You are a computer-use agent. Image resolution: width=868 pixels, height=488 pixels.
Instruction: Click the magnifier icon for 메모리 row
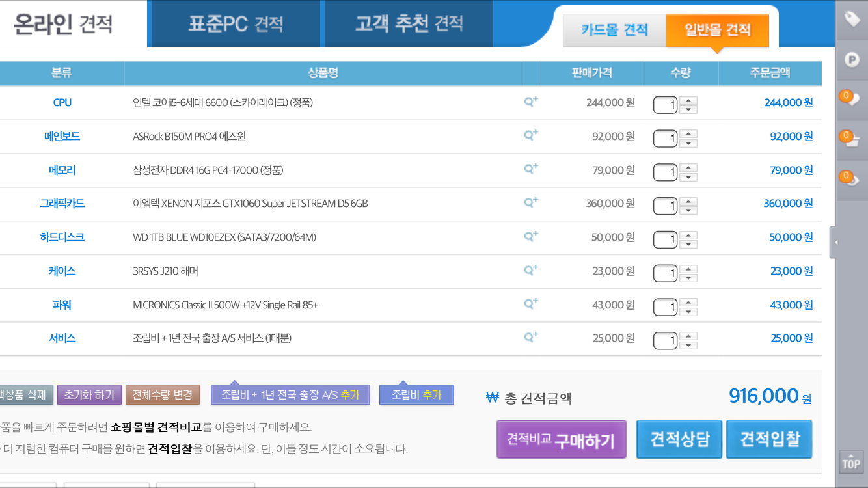coord(531,169)
